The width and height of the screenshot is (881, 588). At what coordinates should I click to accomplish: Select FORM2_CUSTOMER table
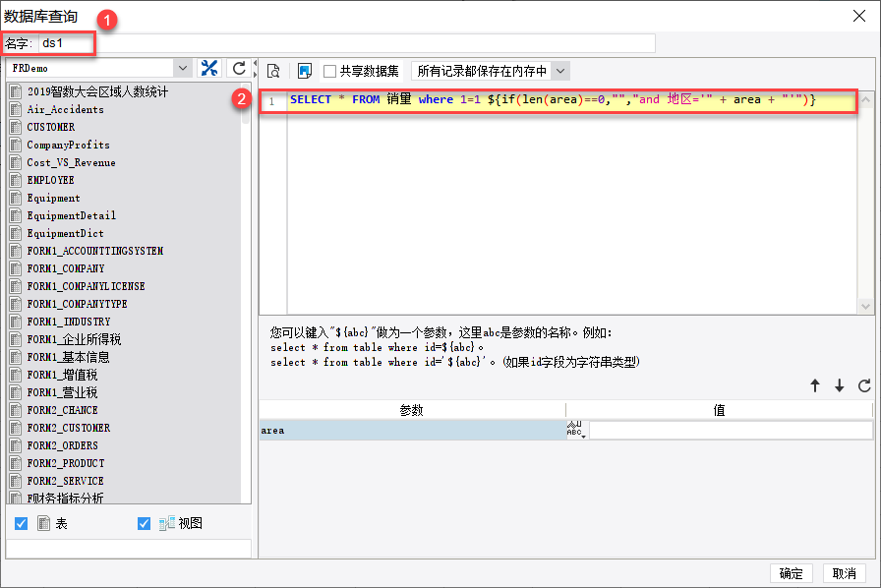coord(68,428)
